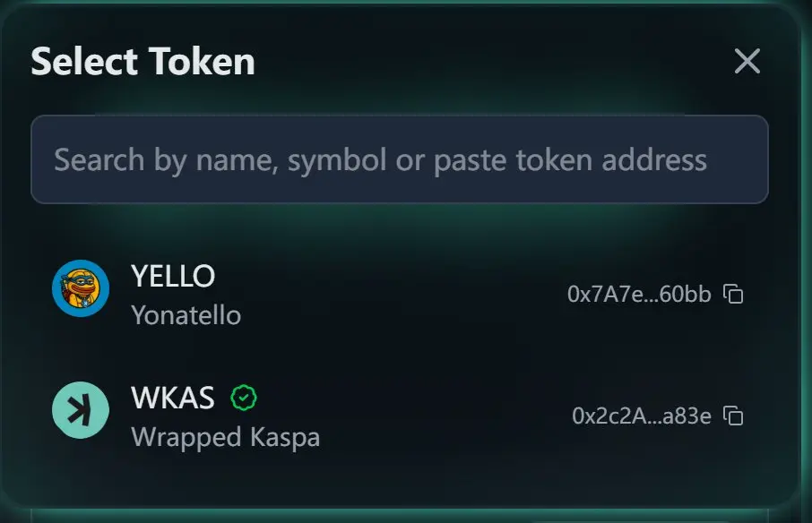812x523 pixels.
Task: Click the green verified badge beside WKAS
Action: click(244, 398)
